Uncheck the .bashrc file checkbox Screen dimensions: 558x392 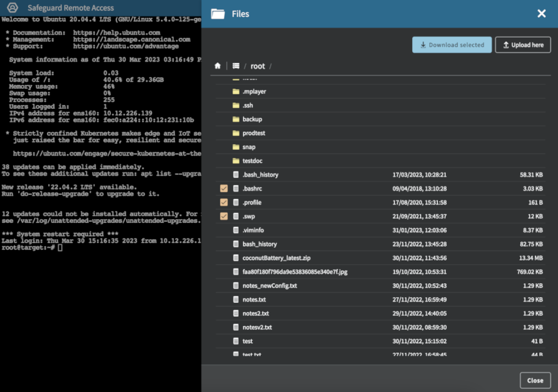[x=224, y=188]
